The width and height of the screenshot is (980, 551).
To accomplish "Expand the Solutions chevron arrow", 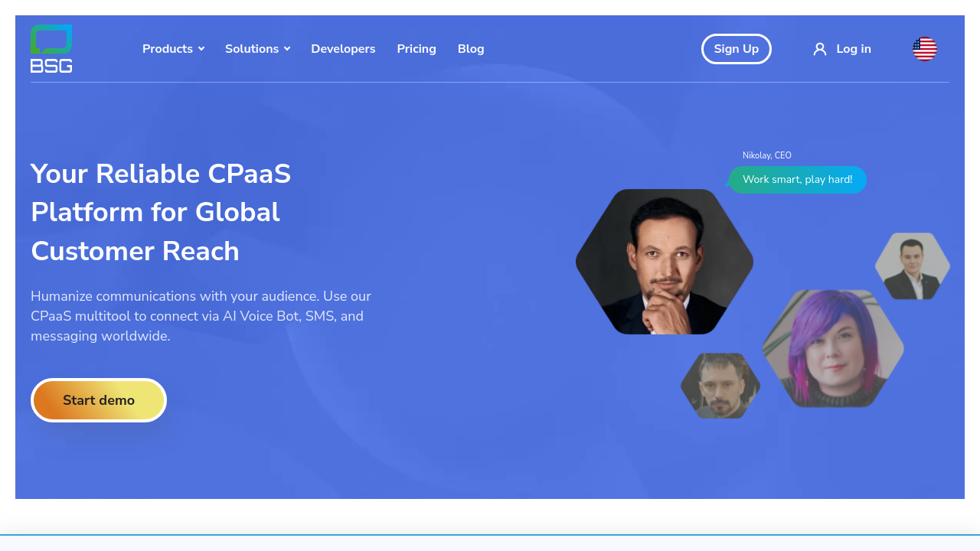I will [x=287, y=49].
